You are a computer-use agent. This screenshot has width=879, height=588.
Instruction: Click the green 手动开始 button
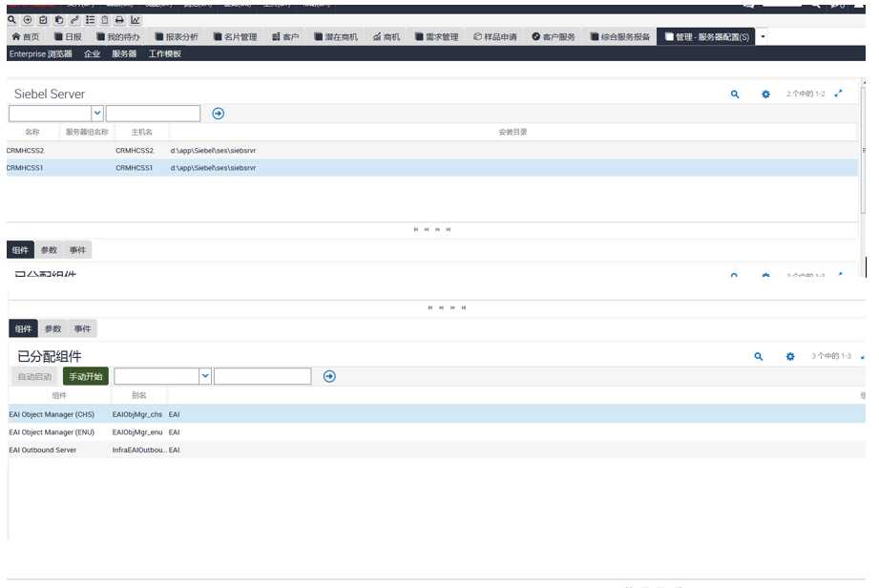point(86,376)
